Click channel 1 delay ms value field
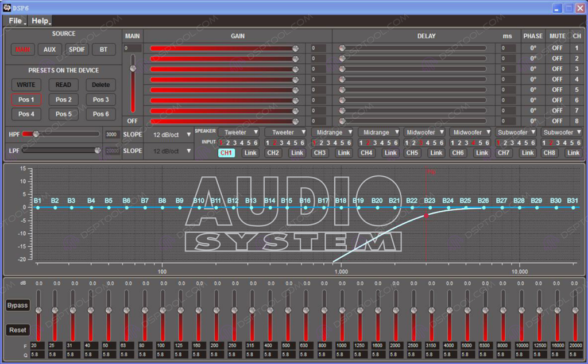This screenshot has height=364, width=588. click(x=508, y=48)
